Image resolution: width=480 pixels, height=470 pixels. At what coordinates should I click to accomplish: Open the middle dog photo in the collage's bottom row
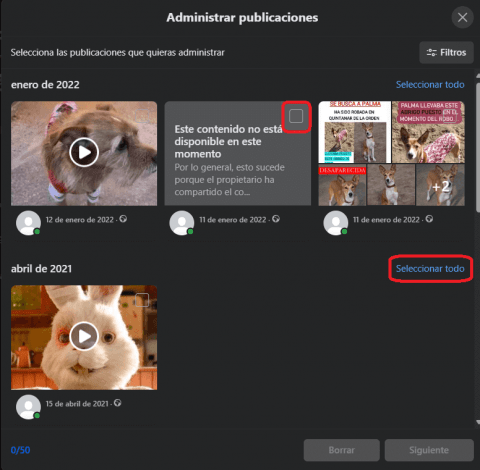tap(391, 185)
